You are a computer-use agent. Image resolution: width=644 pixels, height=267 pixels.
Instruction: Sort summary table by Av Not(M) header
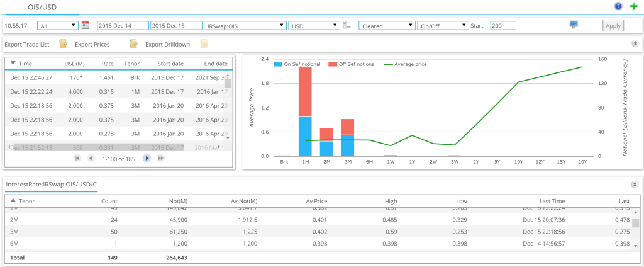click(x=245, y=201)
